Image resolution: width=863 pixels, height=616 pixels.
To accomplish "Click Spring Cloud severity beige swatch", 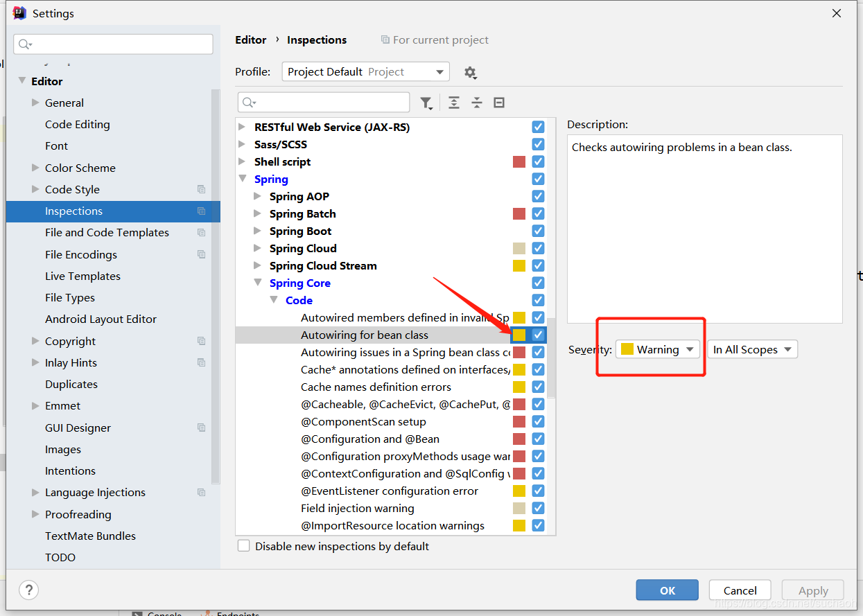I will [x=519, y=248].
